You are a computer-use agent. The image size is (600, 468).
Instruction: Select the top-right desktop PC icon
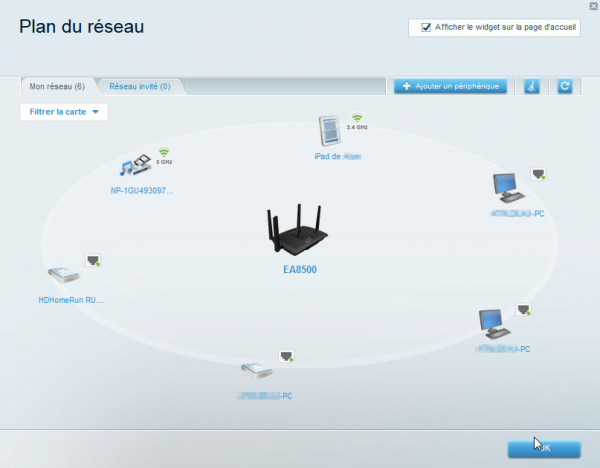tap(508, 189)
